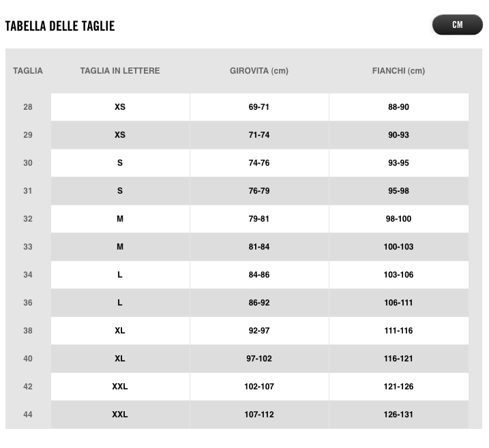Select hips value 121-126

coord(398,387)
